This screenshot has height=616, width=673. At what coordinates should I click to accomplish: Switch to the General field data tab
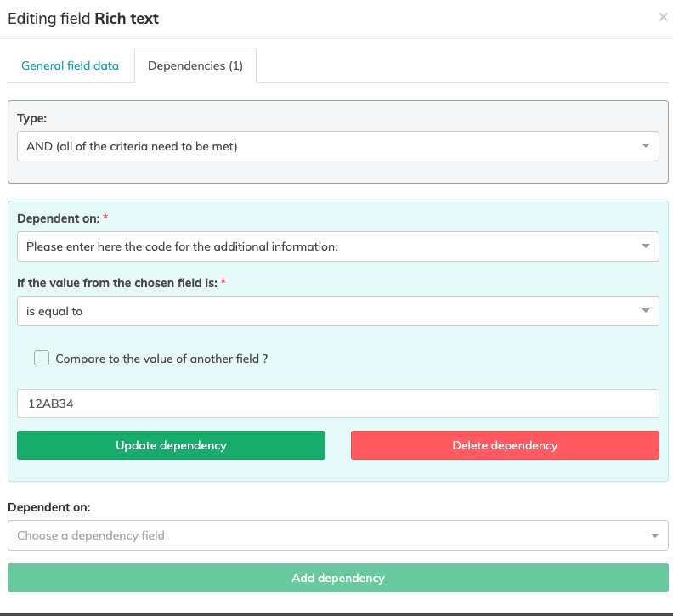70,65
